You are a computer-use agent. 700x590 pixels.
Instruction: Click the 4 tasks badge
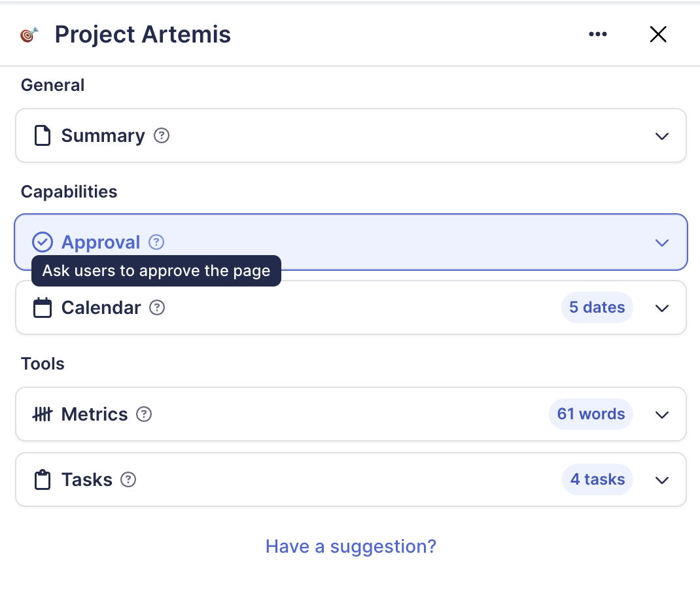pyautogui.click(x=597, y=479)
